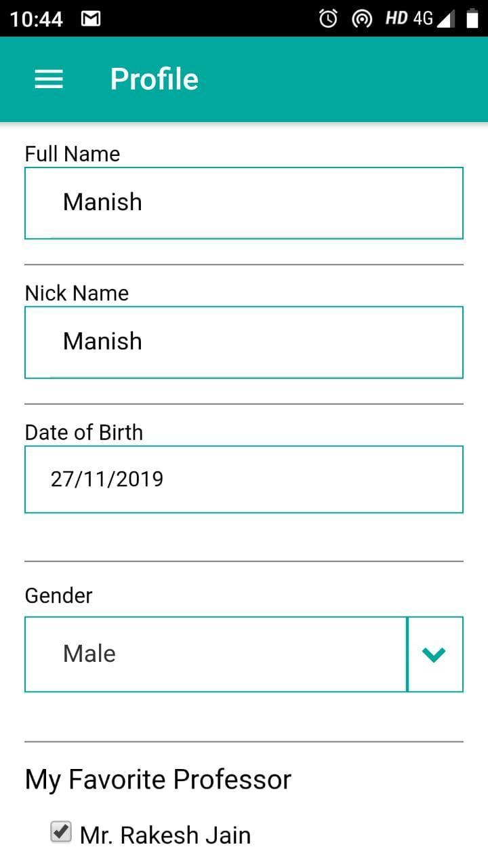Open the hamburger navigation menu
The width and height of the screenshot is (488, 868).
point(49,79)
